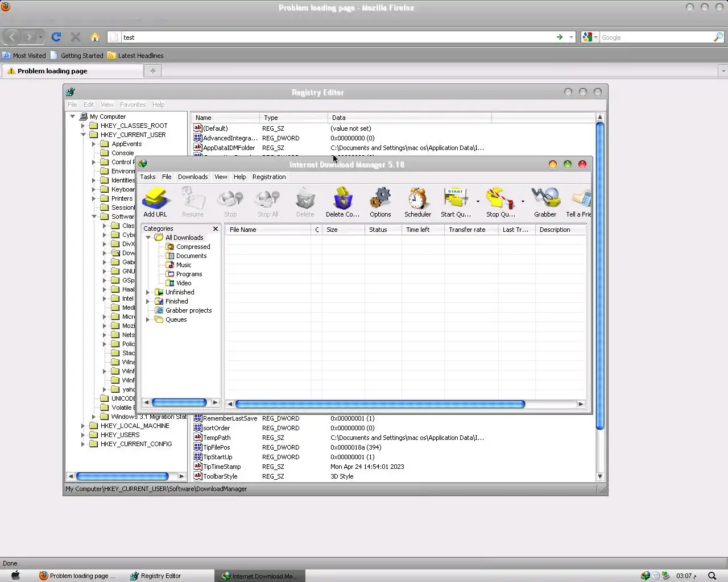This screenshot has height=582, width=728.
Task: Select the ToolbarStyle registry value
Action: pos(216,476)
